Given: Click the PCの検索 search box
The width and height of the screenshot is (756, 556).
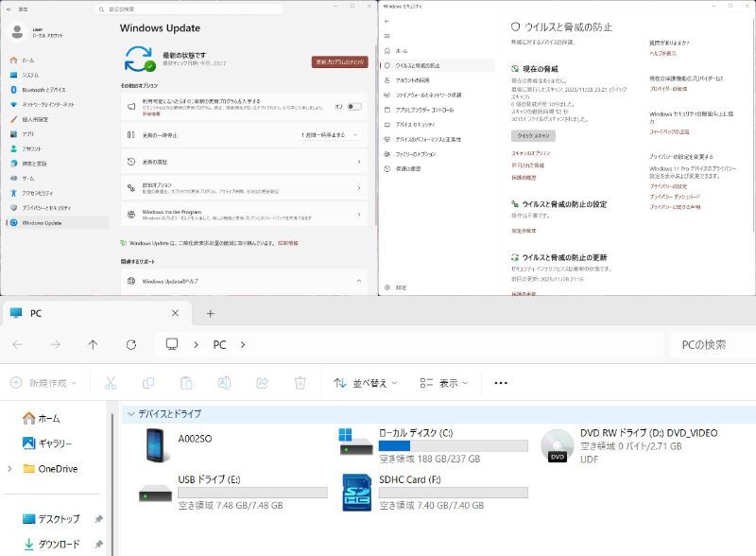Looking at the screenshot, I should pyautogui.click(x=713, y=344).
